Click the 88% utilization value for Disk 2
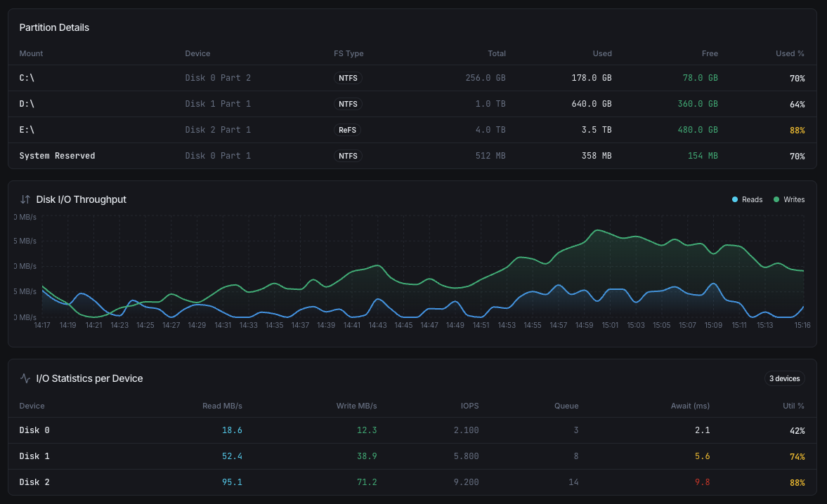 point(797,482)
